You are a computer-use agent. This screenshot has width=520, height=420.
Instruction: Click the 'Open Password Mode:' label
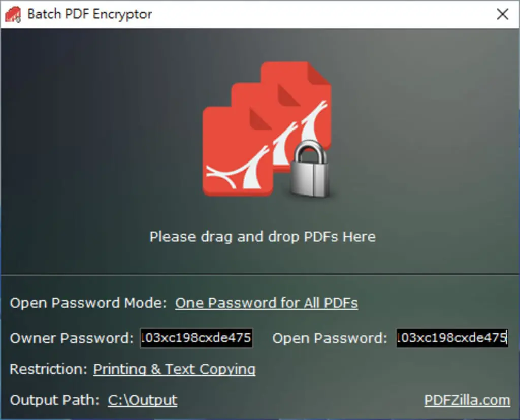pos(88,303)
